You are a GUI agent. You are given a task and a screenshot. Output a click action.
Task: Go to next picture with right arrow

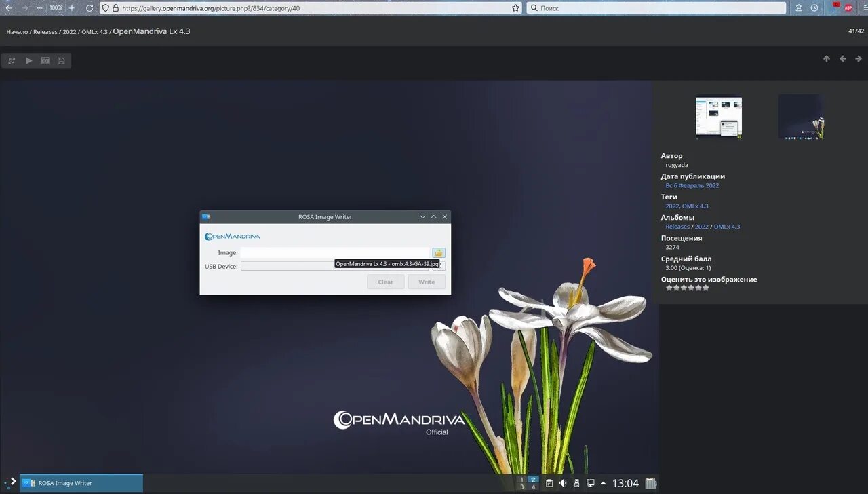tap(859, 59)
